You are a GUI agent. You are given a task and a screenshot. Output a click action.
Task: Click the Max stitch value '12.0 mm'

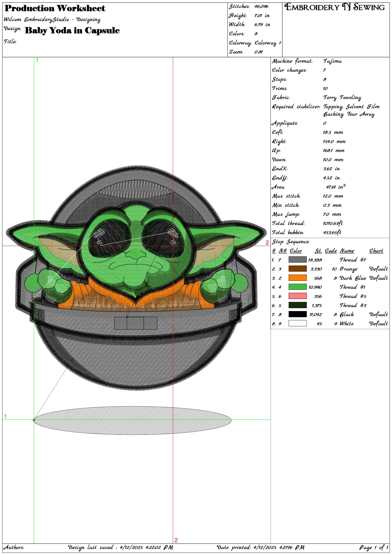[x=333, y=196]
